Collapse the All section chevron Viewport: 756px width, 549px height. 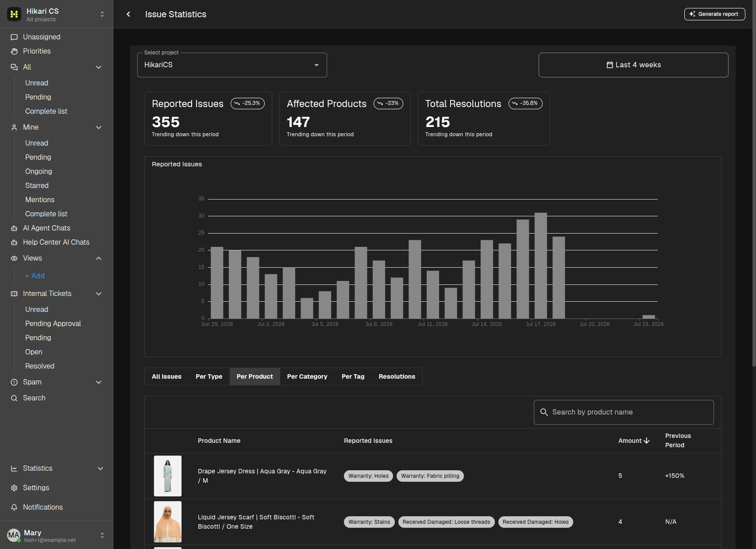[99, 67]
